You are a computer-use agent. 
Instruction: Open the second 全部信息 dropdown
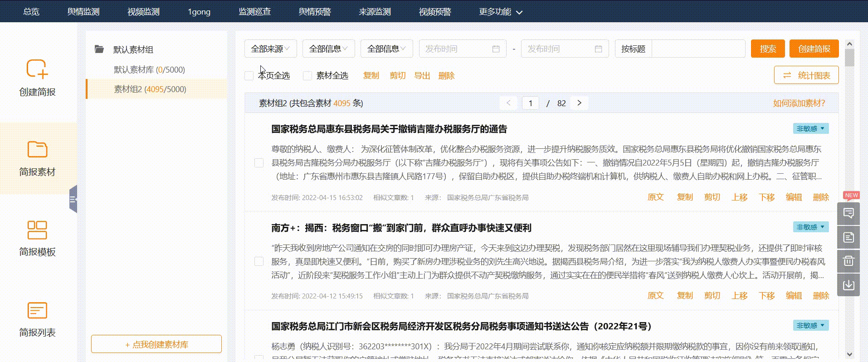point(387,49)
